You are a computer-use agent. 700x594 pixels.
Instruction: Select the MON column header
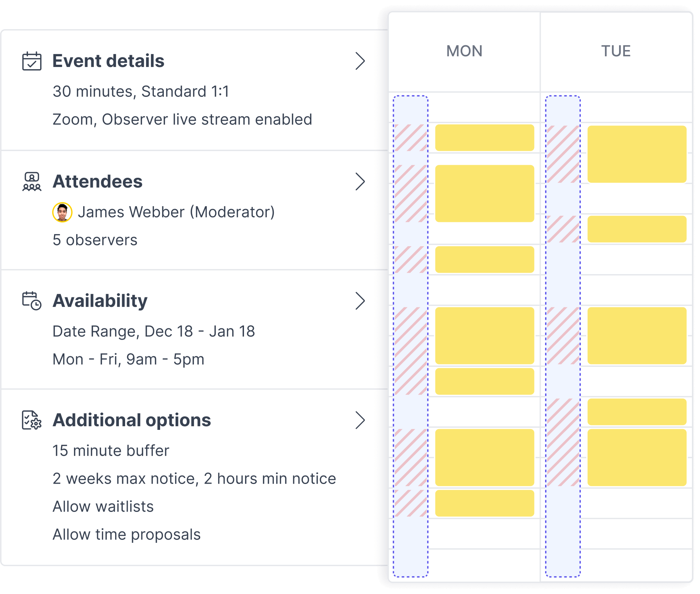point(464,52)
